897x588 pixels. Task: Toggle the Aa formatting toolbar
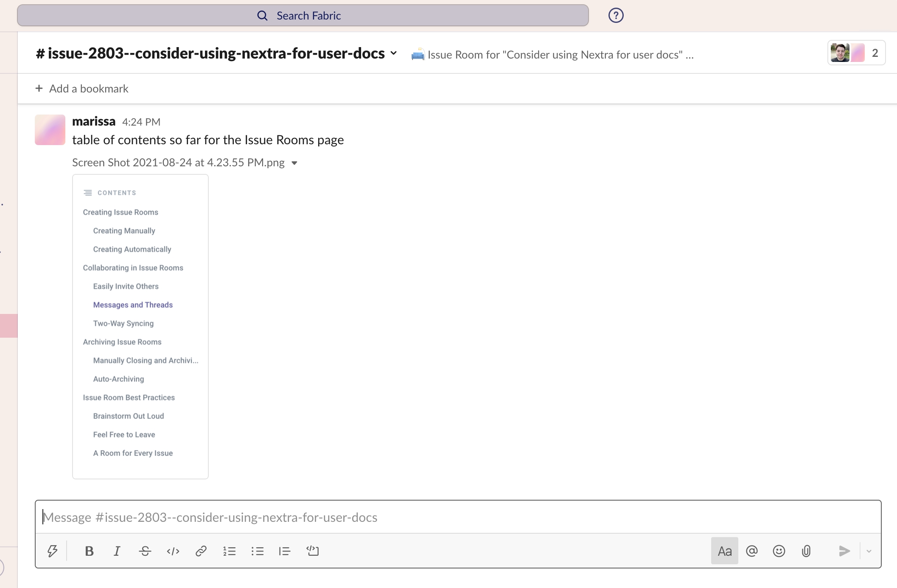click(724, 551)
